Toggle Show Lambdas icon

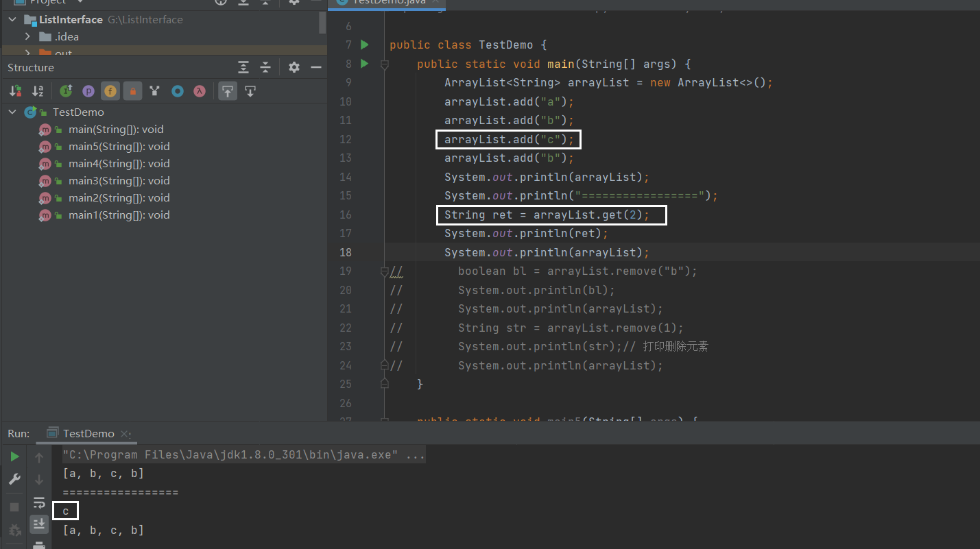tap(200, 90)
